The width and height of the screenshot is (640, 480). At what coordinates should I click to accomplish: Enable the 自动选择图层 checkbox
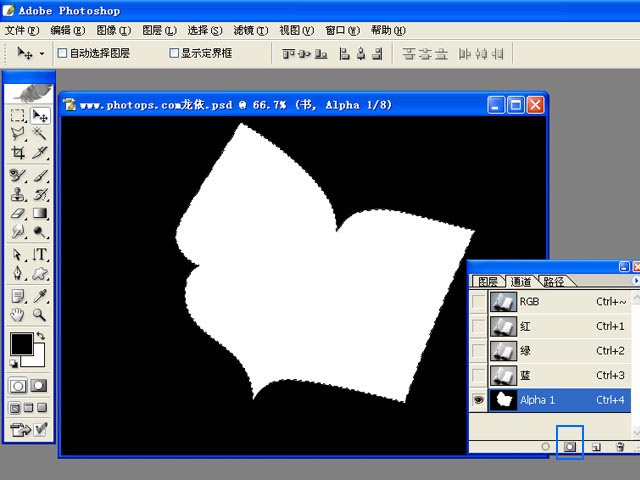coord(63,53)
